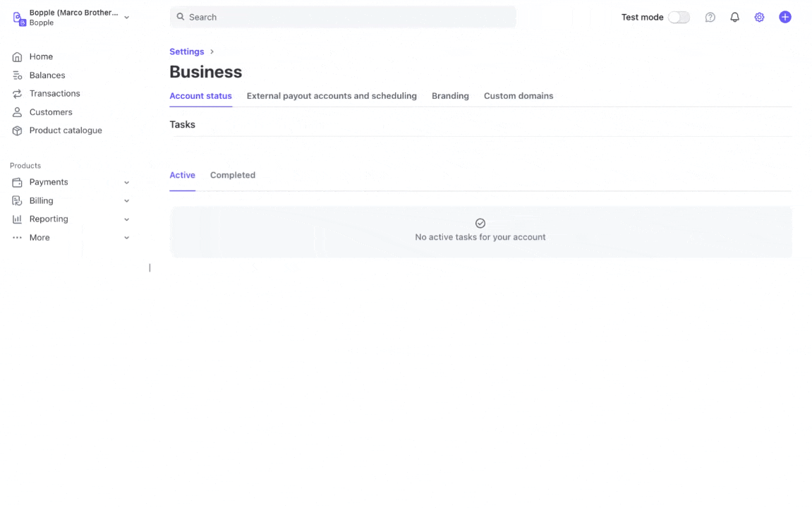Click the search magnifier icon
The height and width of the screenshot is (508, 812).
(x=180, y=17)
